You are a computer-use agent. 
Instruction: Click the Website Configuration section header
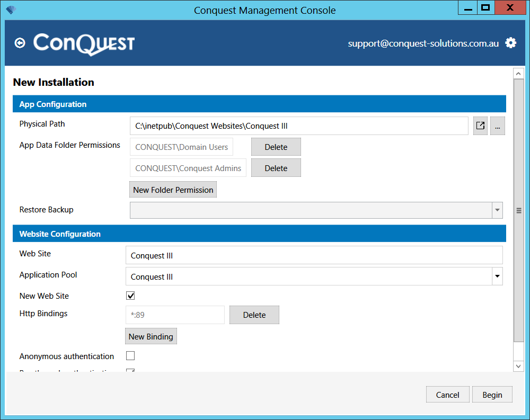pyautogui.click(x=259, y=234)
